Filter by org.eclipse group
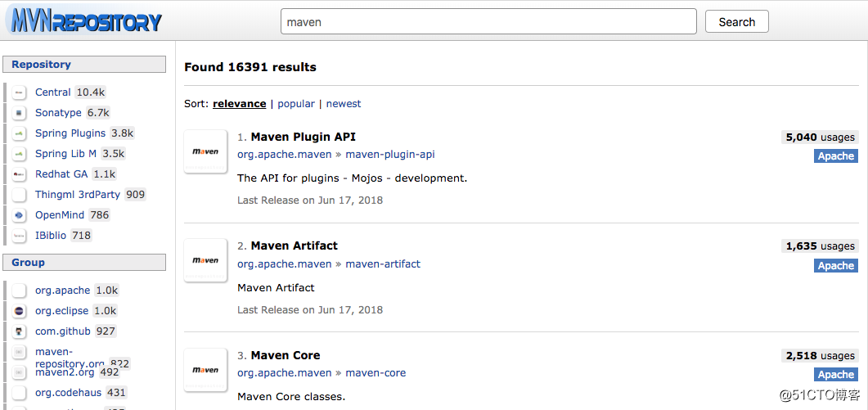This screenshot has width=868, height=410. click(62, 311)
